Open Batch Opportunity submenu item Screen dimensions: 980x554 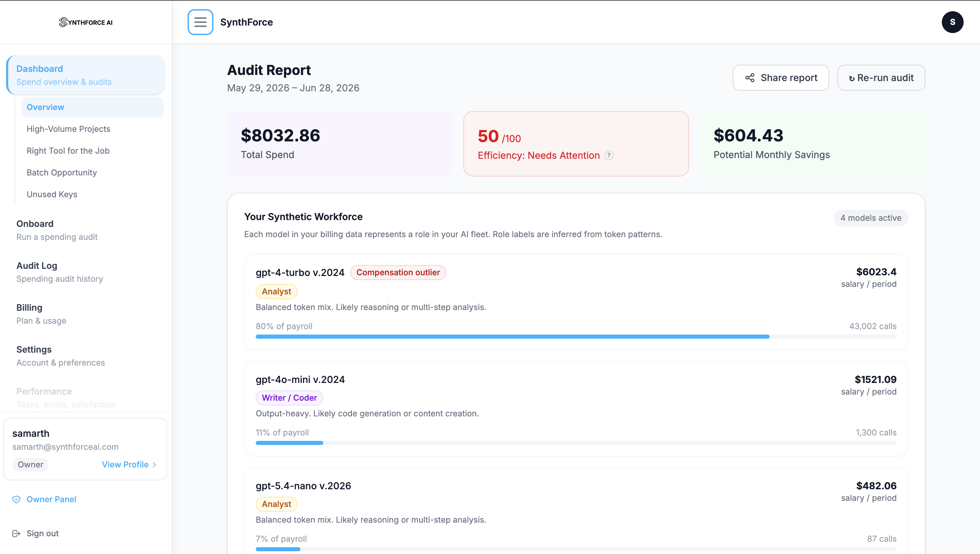coord(62,172)
